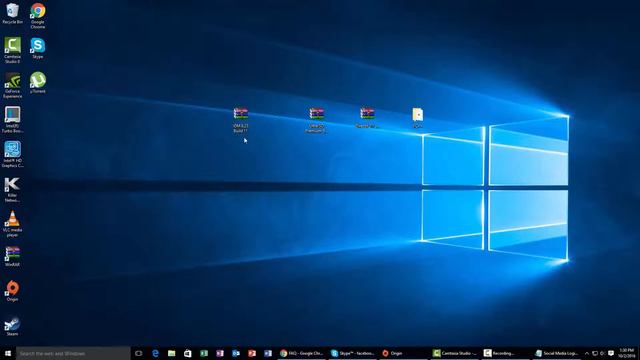Switch to the Origin taskbar window
This screenshot has width=640, height=360.
click(403, 353)
